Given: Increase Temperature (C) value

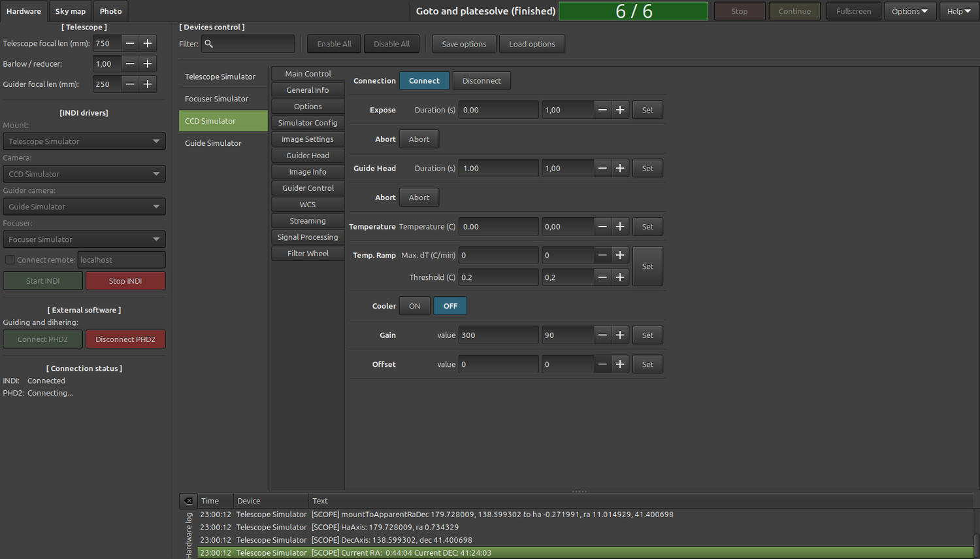Looking at the screenshot, I should click(x=620, y=226).
